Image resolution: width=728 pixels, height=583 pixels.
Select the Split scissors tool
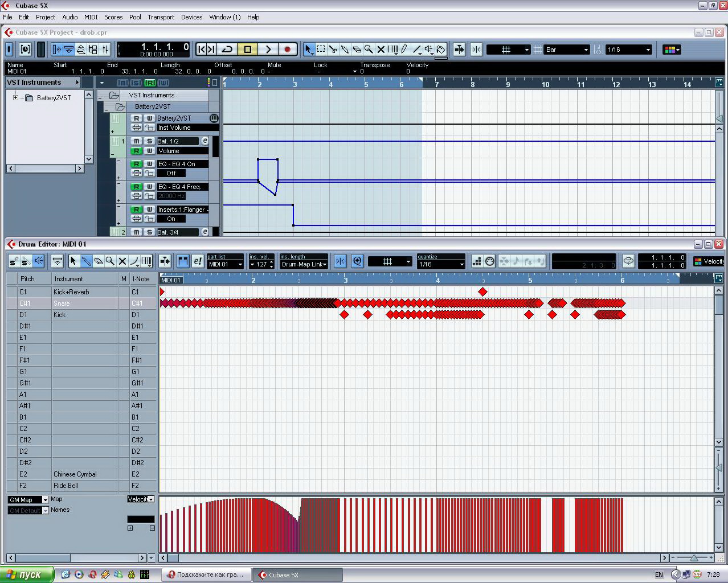click(x=333, y=50)
